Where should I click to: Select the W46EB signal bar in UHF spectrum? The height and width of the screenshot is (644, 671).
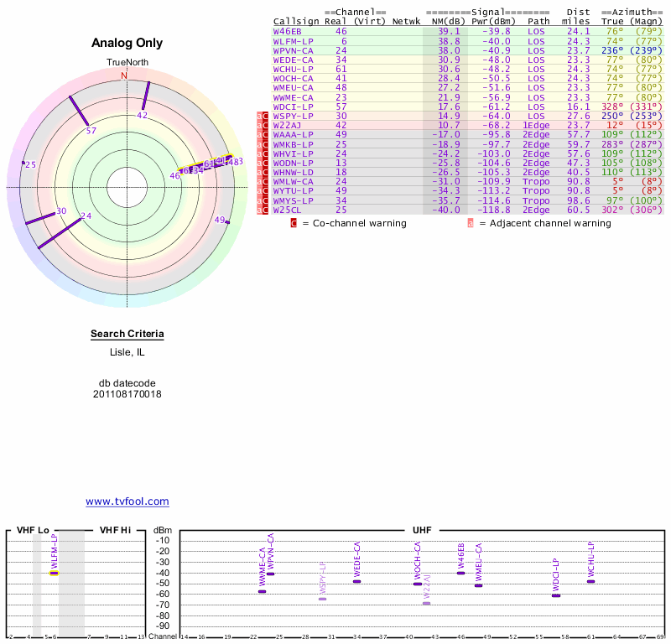pyautogui.click(x=461, y=572)
